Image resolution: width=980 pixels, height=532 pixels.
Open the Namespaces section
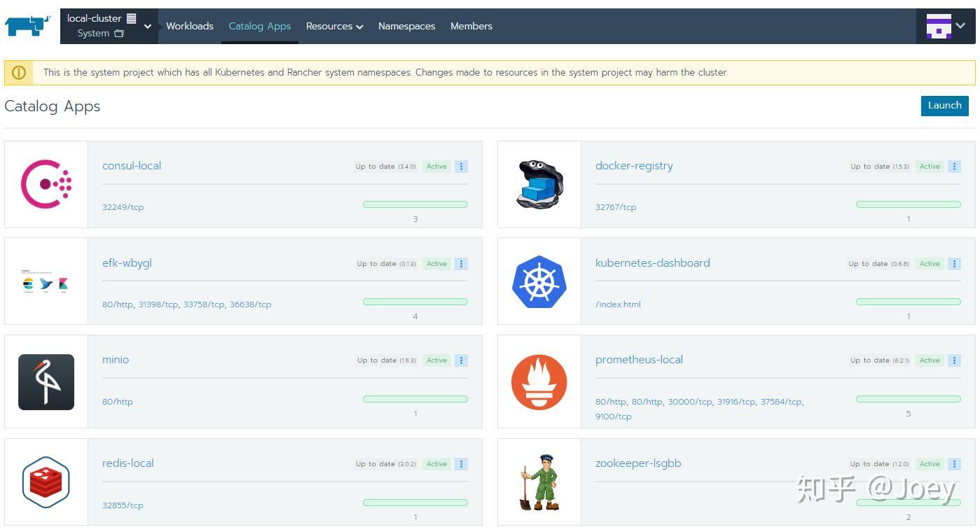406,26
